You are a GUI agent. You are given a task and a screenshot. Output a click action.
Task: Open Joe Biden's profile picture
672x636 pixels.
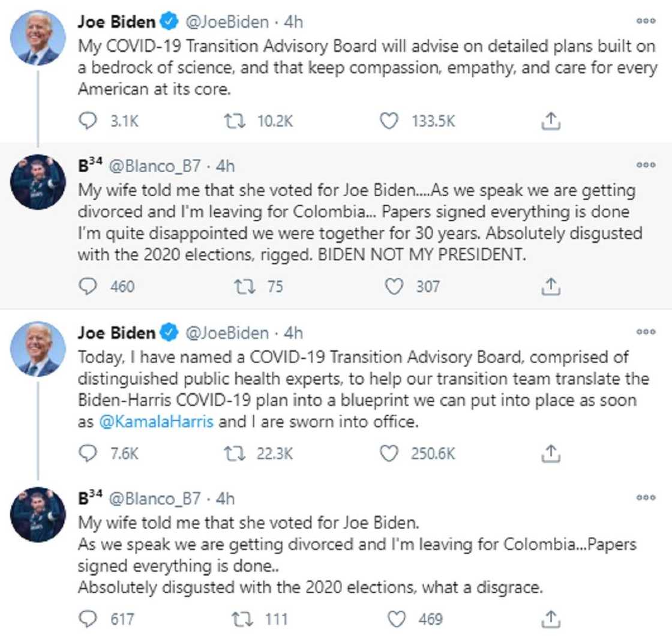tap(37, 36)
